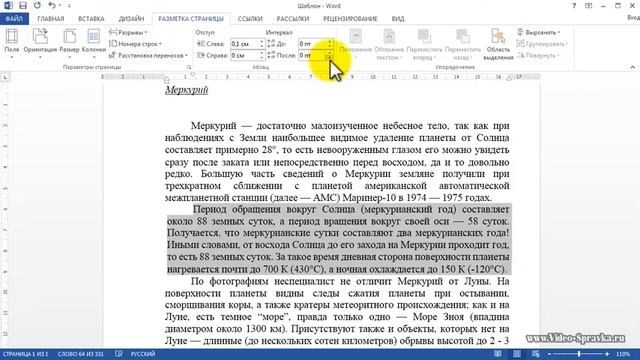Click the Меркурий heading text
The height and width of the screenshot is (360, 640).
pos(187,90)
